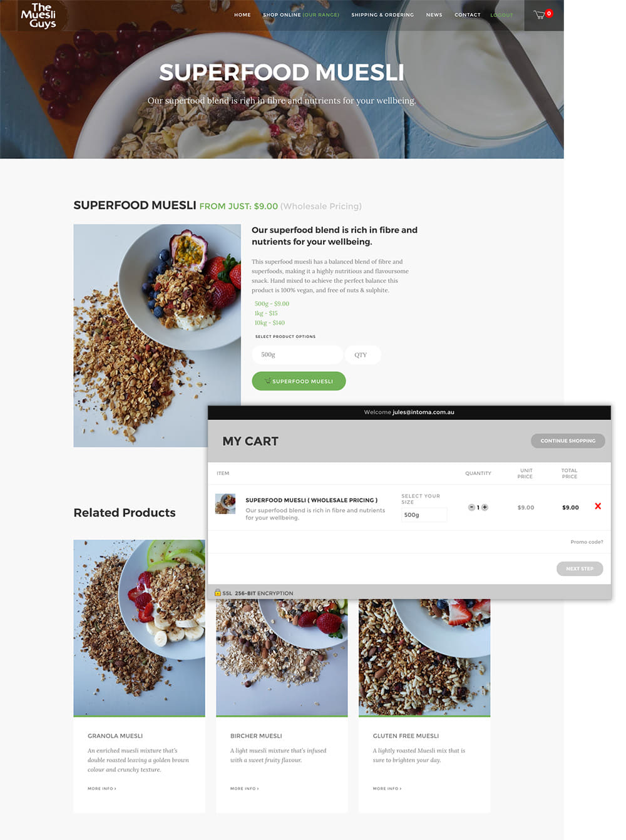
Task: Click the green Superfood Muesli add button
Action: coord(299,381)
